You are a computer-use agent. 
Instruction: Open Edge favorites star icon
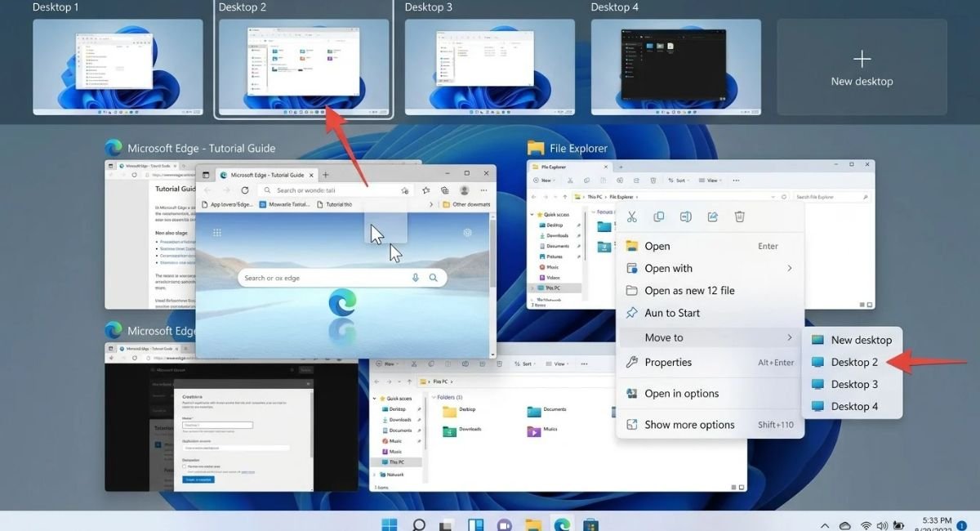click(425, 190)
